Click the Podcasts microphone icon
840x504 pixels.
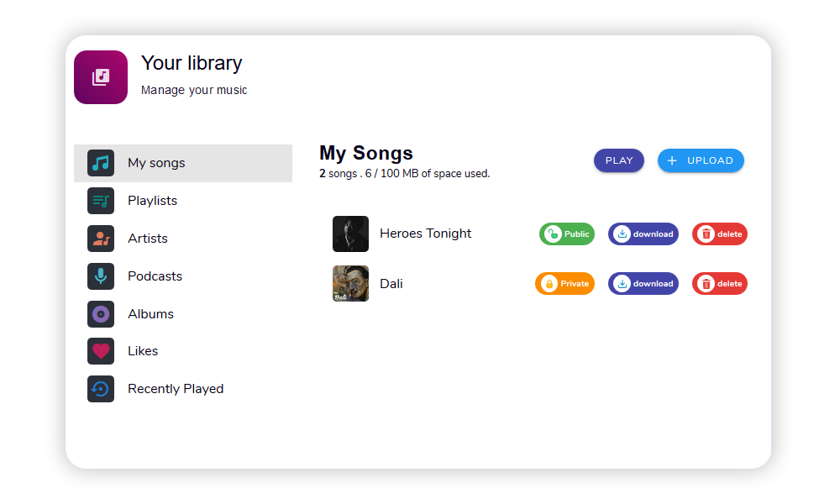(101, 276)
